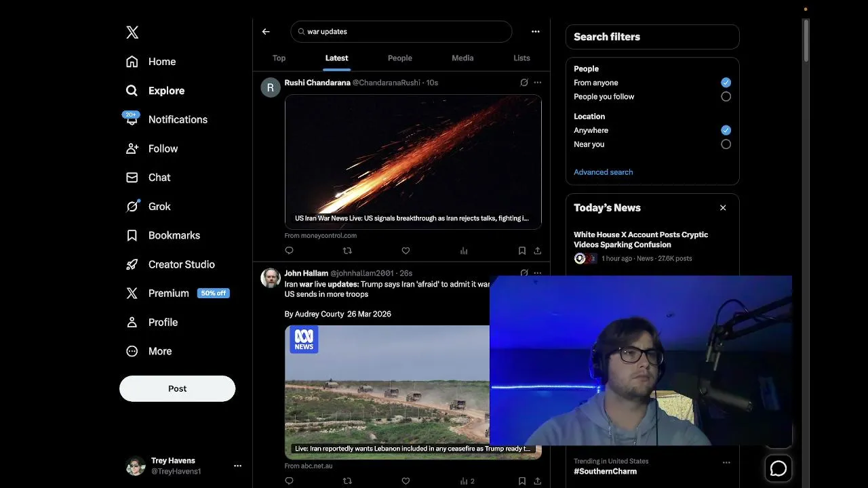Viewport: 868px width, 488px height.
Task: Open Home from the sidebar
Action: point(151,62)
